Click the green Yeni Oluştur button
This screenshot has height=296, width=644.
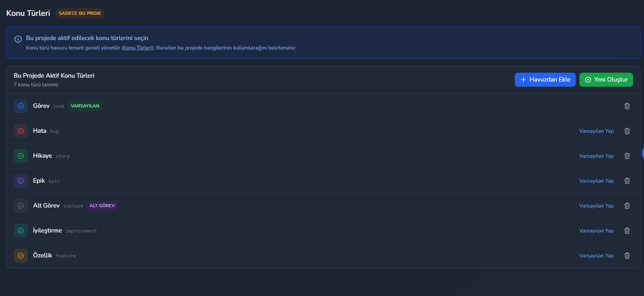coord(606,80)
